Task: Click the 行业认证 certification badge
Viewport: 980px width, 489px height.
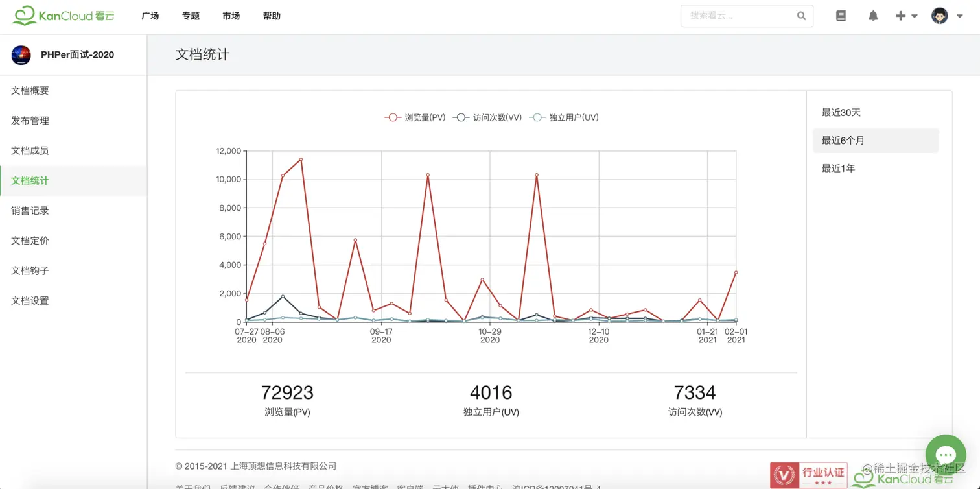Action: point(808,475)
